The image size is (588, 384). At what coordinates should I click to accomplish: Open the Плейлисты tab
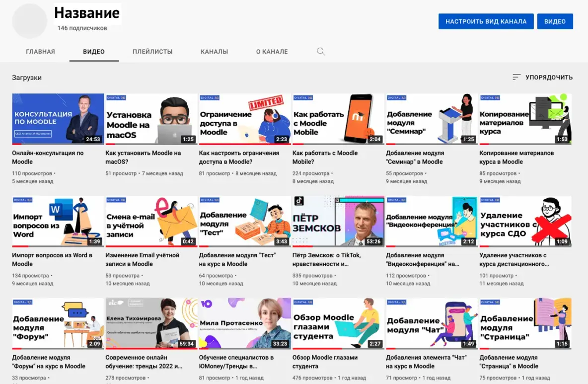click(x=152, y=52)
